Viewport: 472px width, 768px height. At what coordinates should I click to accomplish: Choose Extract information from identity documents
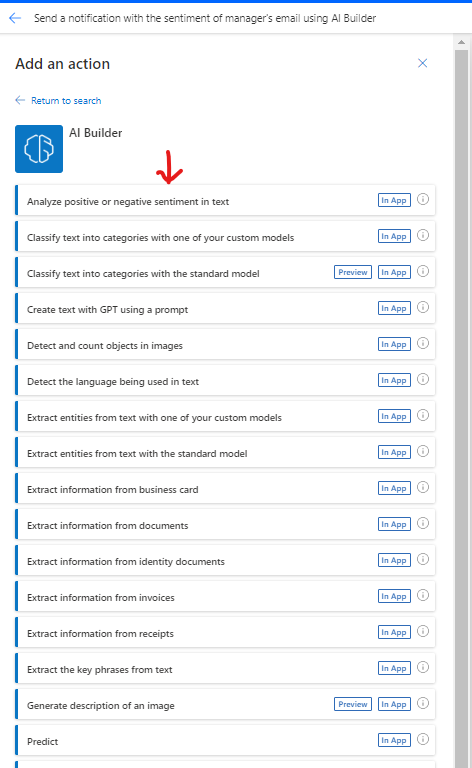pyautogui.click(x=225, y=560)
